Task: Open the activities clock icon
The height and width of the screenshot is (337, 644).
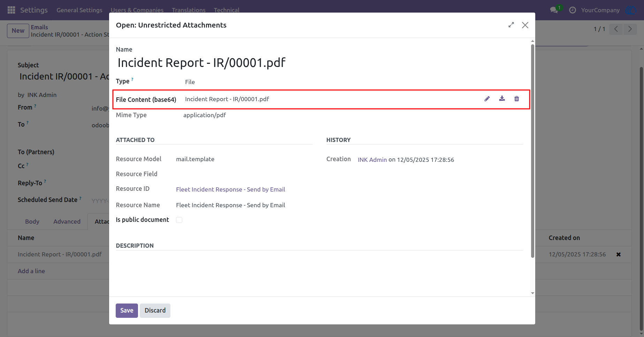Action: tap(572, 10)
